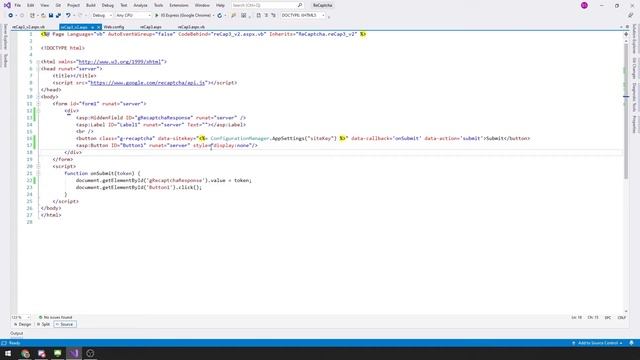Click the ReCaptcha solution name label
This screenshot has width=640, height=360.
[322, 5]
